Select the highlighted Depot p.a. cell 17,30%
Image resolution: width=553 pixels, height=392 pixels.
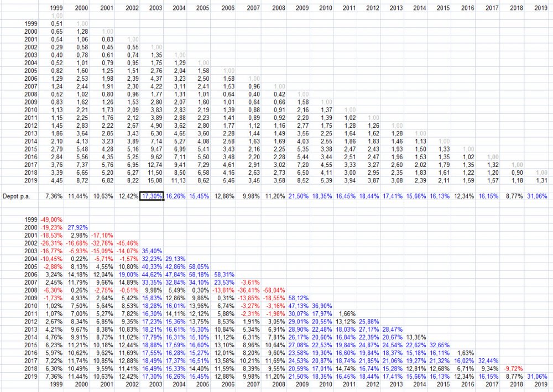tap(152, 196)
